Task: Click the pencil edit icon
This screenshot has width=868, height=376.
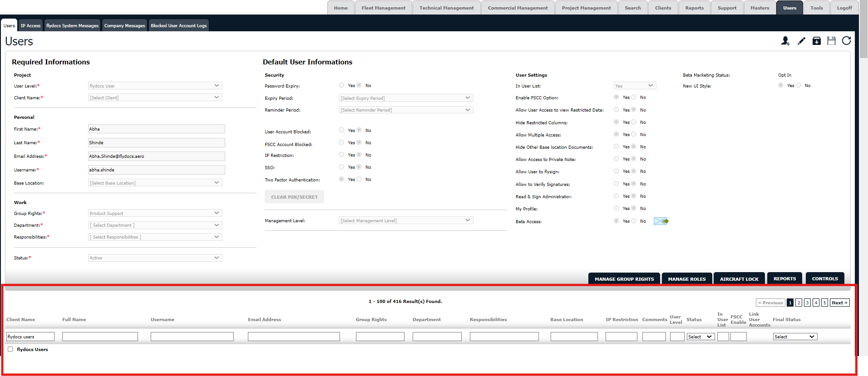Action: (801, 41)
